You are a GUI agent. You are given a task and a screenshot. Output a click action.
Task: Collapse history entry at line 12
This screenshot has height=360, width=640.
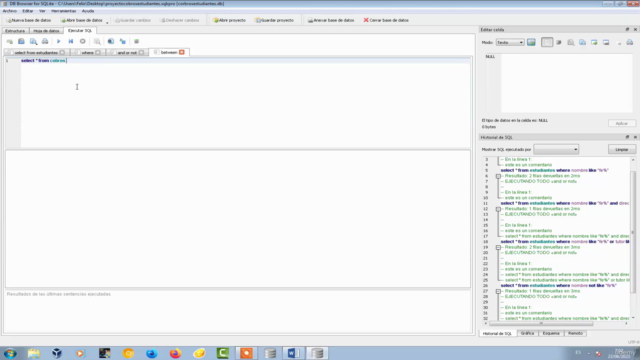(x=498, y=209)
